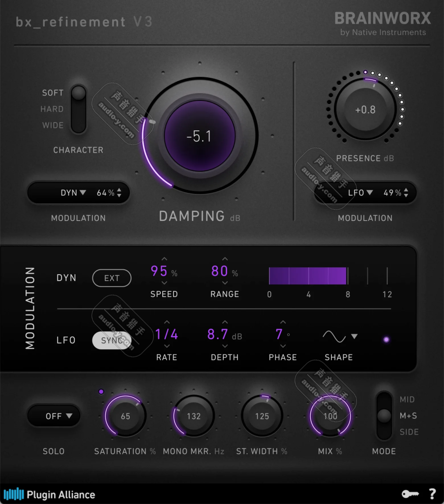Enable EXT for the DYN modulation
Image resolution: width=444 pixels, height=504 pixels.
(111, 278)
